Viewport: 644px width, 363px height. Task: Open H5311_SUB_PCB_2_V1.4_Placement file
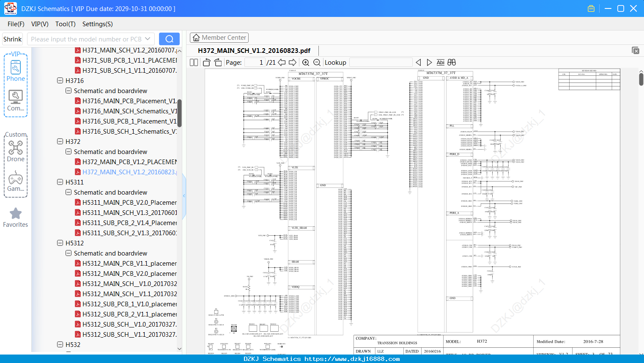coord(126,223)
